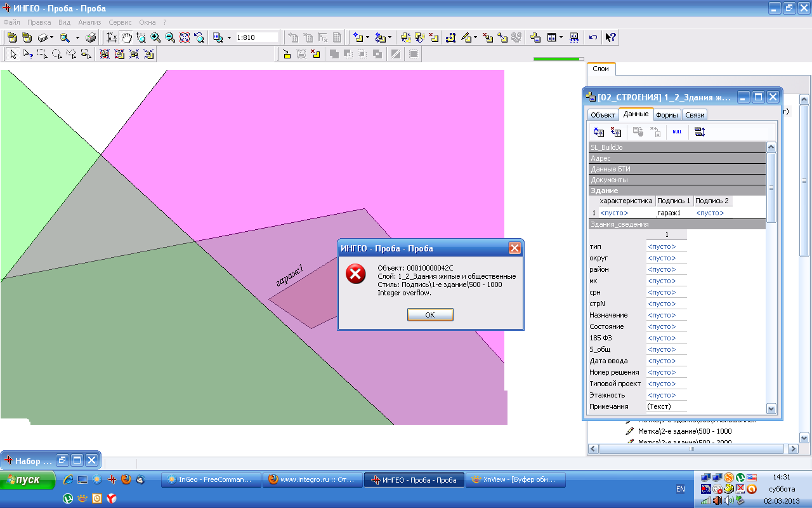Select the arrow pointer selection tool
The width and height of the screenshot is (812, 508).
[x=13, y=54]
